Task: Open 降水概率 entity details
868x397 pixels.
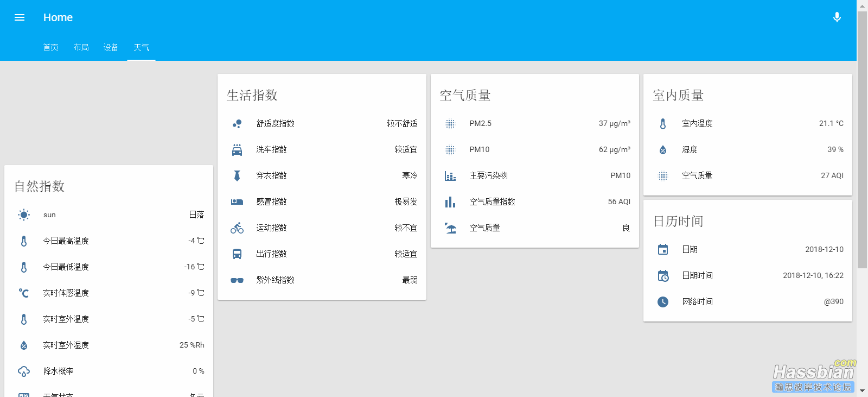Action: click(x=108, y=371)
